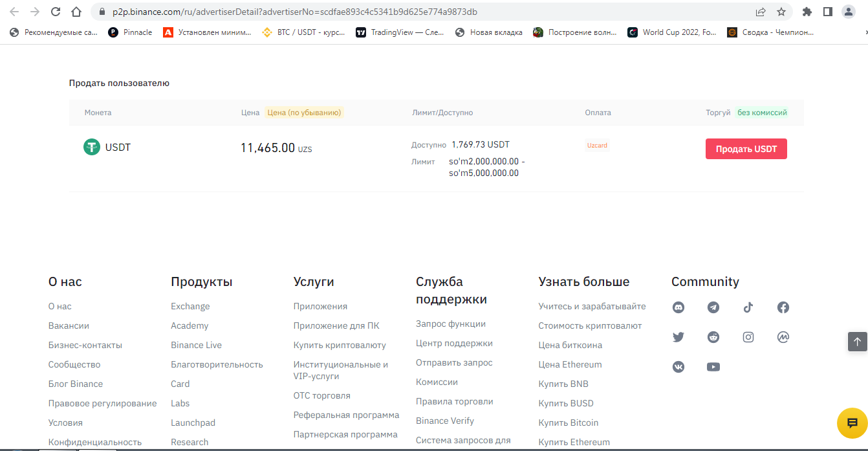Screen dimensions: 868x451
Task: Open the Chrome profile avatar
Action: click(848, 12)
